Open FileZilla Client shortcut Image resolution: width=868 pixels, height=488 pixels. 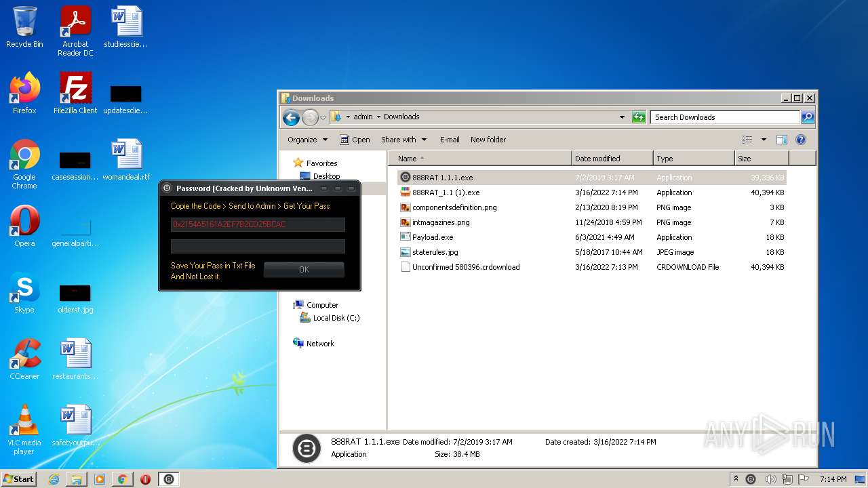pos(75,93)
